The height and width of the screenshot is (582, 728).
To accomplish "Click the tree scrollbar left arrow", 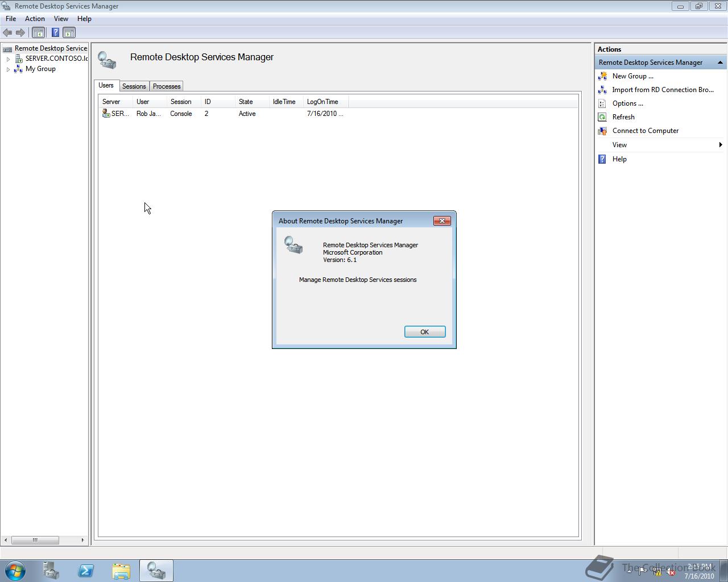I will tap(6, 540).
